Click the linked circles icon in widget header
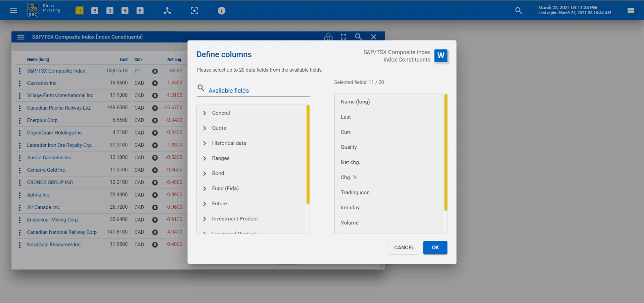The width and height of the screenshot is (644, 303). (x=328, y=37)
